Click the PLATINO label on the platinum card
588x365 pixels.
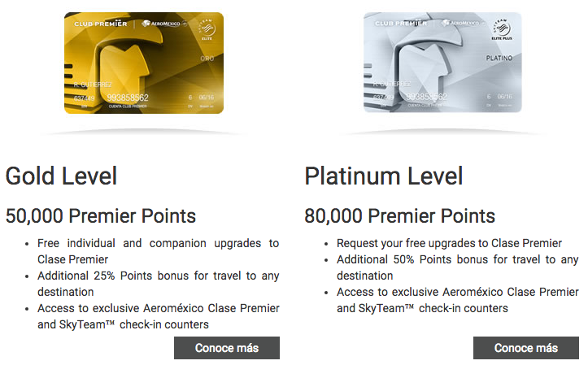pos(499,58)
